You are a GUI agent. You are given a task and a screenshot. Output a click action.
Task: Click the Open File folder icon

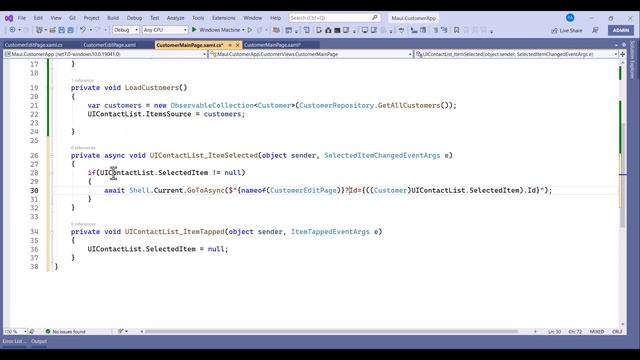pyautogui.click(x=52, y=30)
